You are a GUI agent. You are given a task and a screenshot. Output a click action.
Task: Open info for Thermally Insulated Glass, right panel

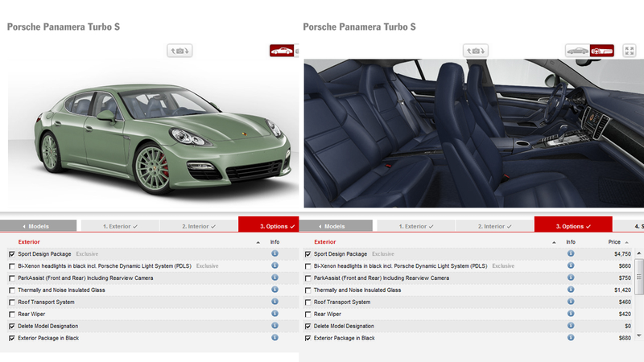click(x=571, y=290)
